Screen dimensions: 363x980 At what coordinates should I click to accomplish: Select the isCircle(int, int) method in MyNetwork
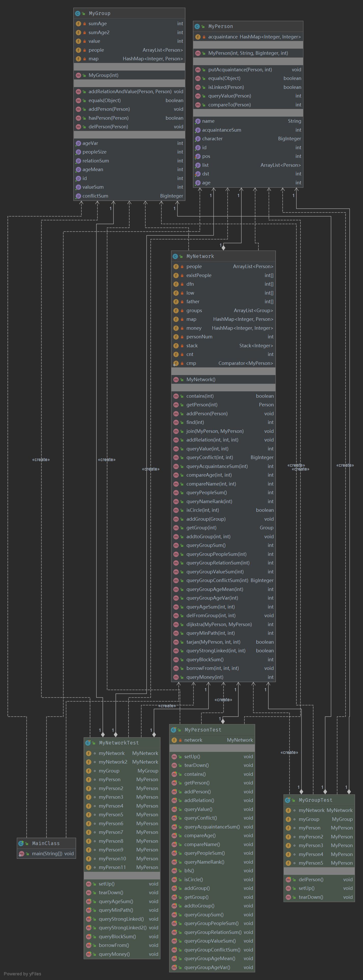[x=223, y=510]
